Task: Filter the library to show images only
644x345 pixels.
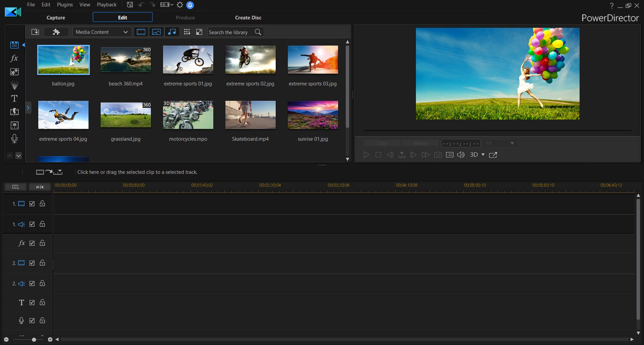Action: (157, 31)
